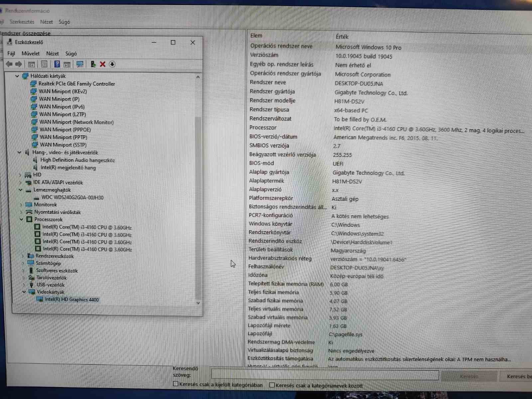Open the Nézet menu in Eszközkezelő
This screenshot has width=532, height=399.
point(53,53)
